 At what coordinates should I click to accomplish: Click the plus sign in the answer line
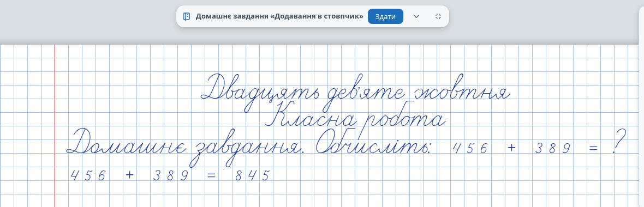tap(130, 175)
